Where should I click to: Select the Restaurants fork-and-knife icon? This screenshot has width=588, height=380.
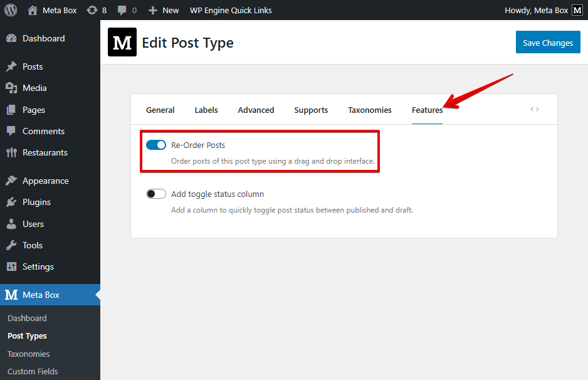[x=11, y=152]
